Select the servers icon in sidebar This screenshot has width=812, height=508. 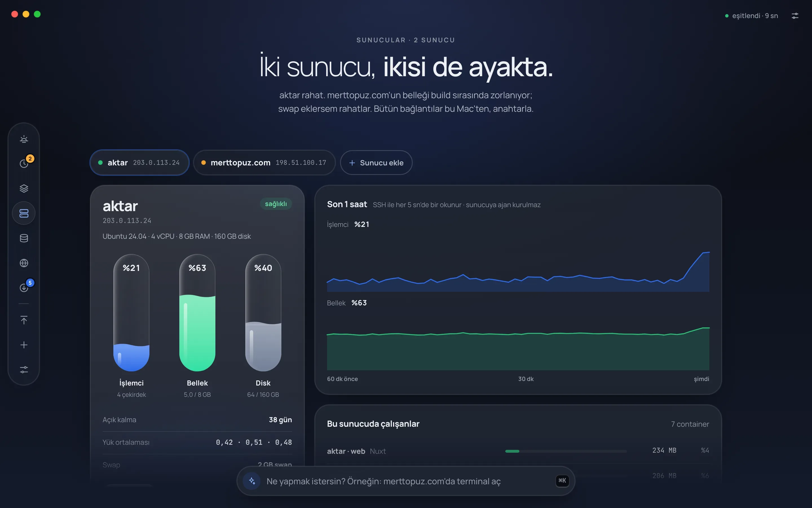click(24, 213)
